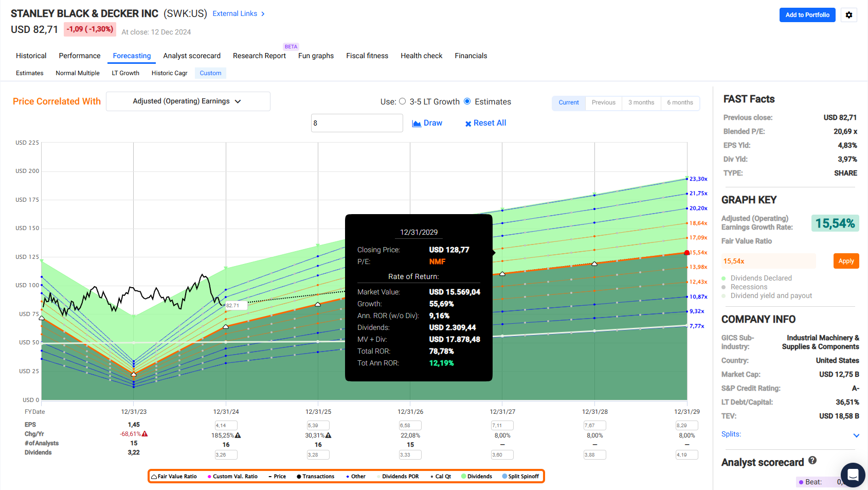Click the Analyst scorecard help question icon
The image size is (868, 490).
[x=812, y=461]
